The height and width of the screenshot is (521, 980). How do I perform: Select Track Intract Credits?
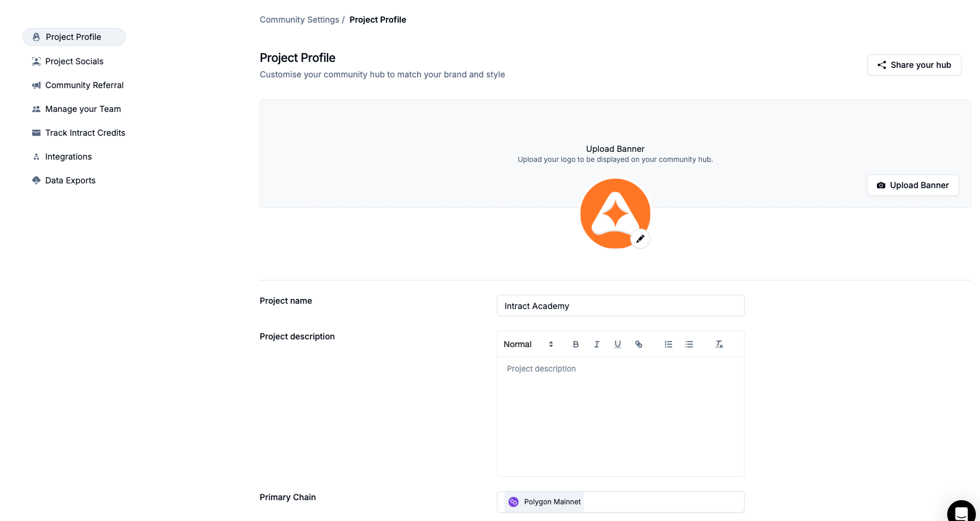coord(85,133)
